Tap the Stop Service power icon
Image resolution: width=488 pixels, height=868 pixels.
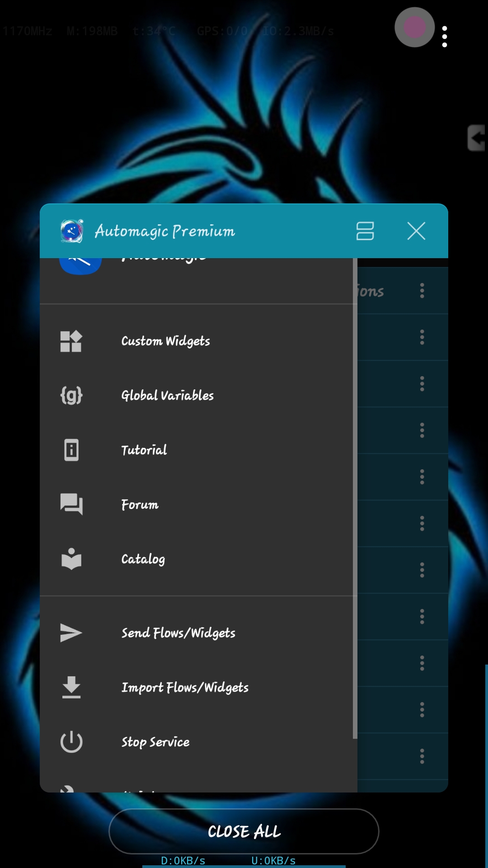click(71, 741)
